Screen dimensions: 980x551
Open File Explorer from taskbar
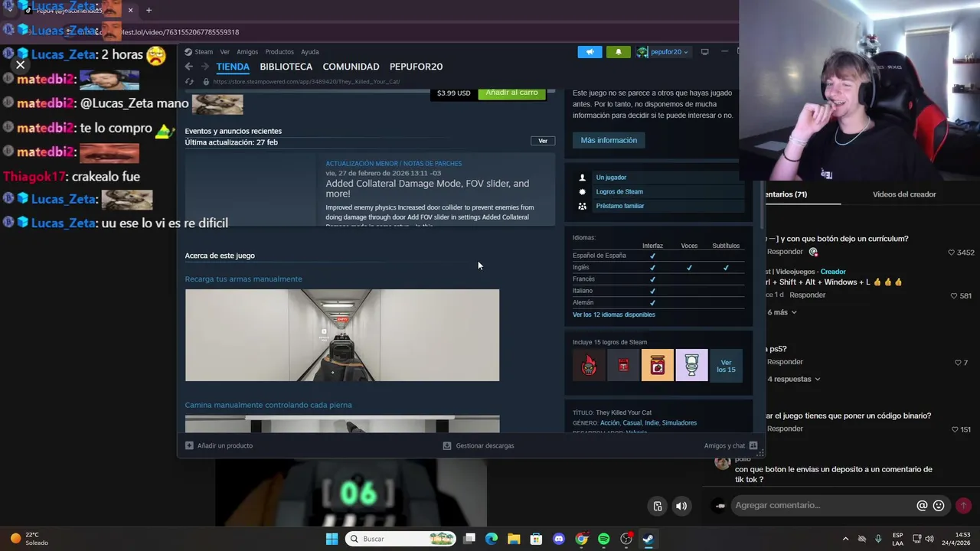[x=514, y=539]
